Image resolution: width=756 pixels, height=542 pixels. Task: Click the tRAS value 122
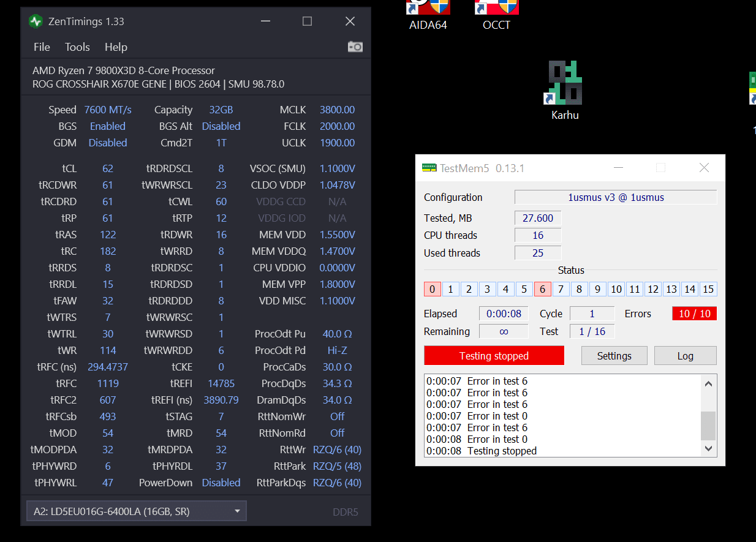pyautogui.click(x=108, y=235)
